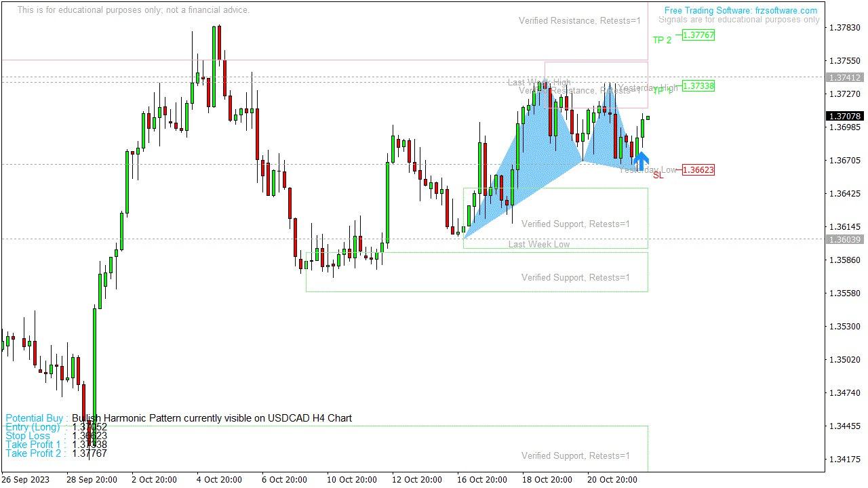Select the Entry (Long) 1.37052 info line
The width and height of the screenshot is (868, 488).
[x=54, y=427]
